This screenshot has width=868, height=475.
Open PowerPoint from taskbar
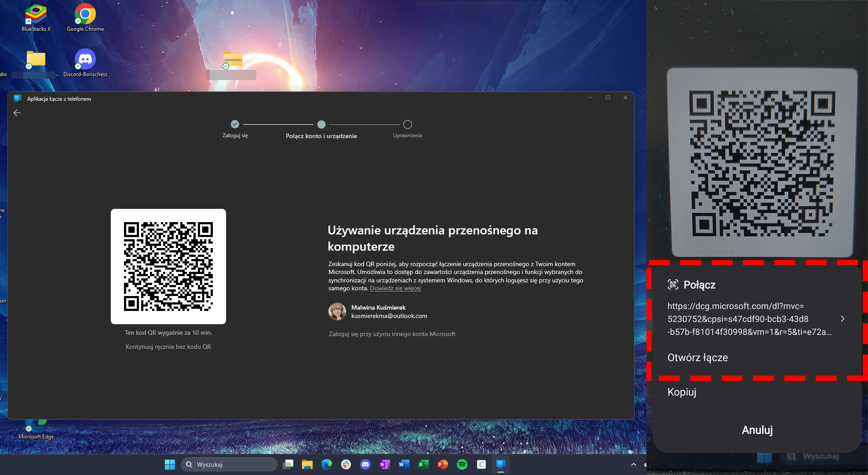point(443,464)
